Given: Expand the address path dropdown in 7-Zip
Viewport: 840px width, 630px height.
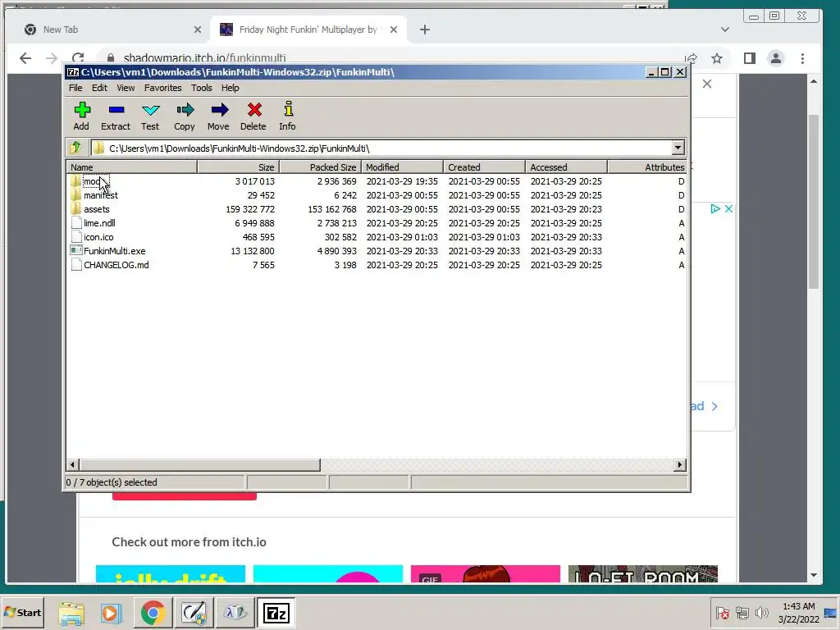Looking at the screenshot, I should (x=678, y=148).
